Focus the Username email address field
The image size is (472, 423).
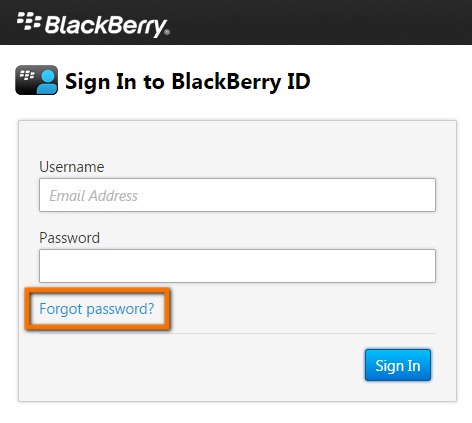tap(237, 195)
